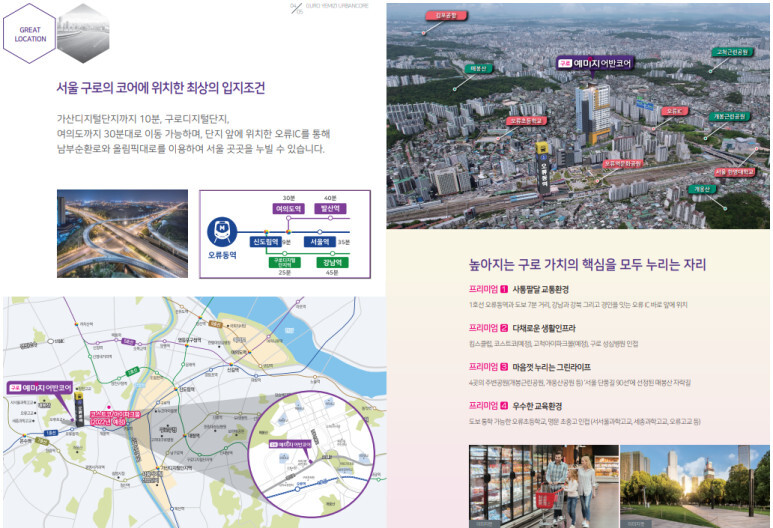Select the 신도림역 station box in transit diagram
773x528 pixels.
pos(266,242)
